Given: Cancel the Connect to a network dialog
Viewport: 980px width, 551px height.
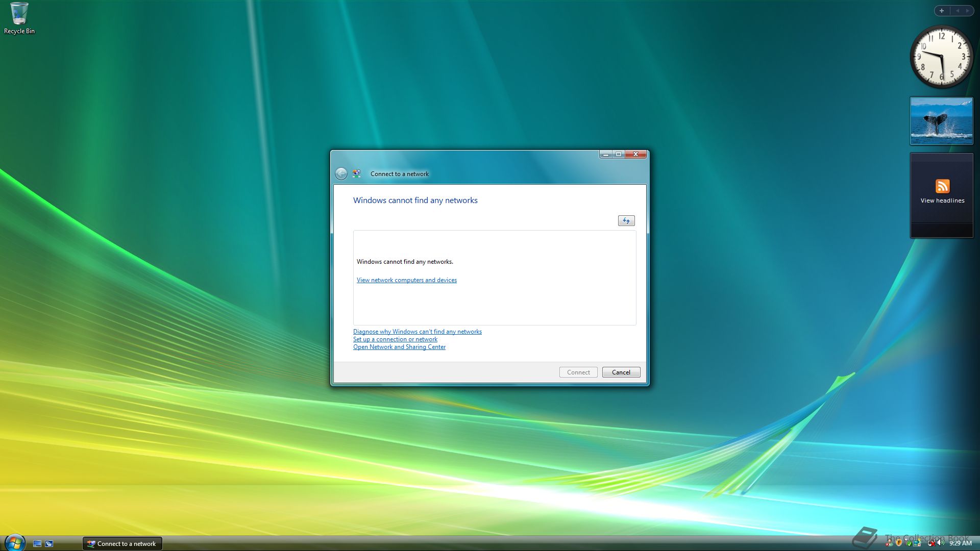Looking at the screenshot, I should pyautogui.click(x=621, y=372).
